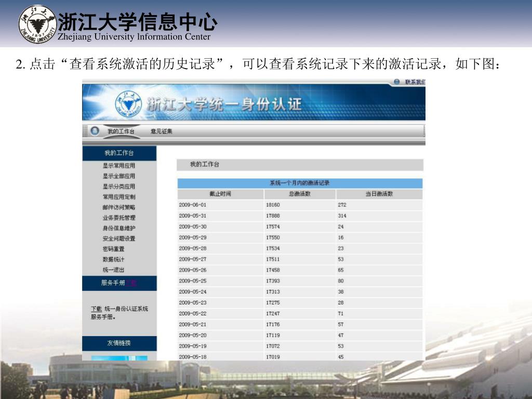Open the 意见征集 tab
Screen dimensions: 532x399
pos(162,131)
